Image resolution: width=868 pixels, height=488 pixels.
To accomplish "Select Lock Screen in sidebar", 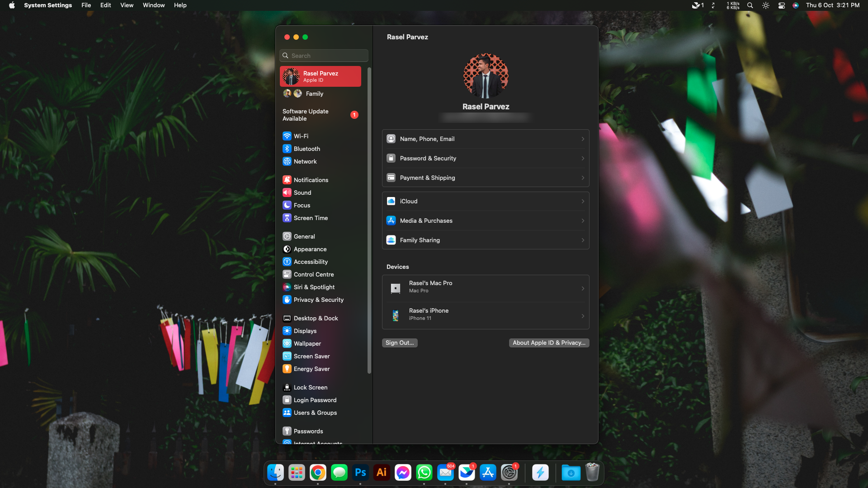I will click(320, 387).
